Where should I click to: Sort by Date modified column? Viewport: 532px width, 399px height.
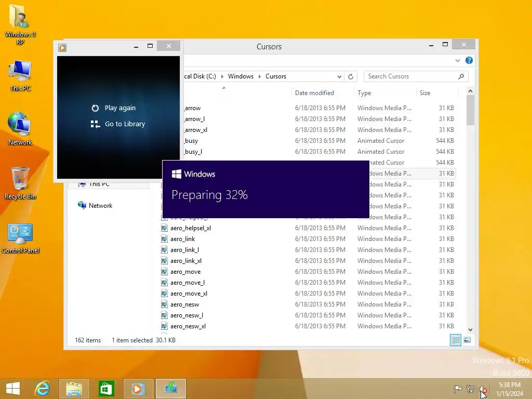pyautogui.click(x=314, y=93)
